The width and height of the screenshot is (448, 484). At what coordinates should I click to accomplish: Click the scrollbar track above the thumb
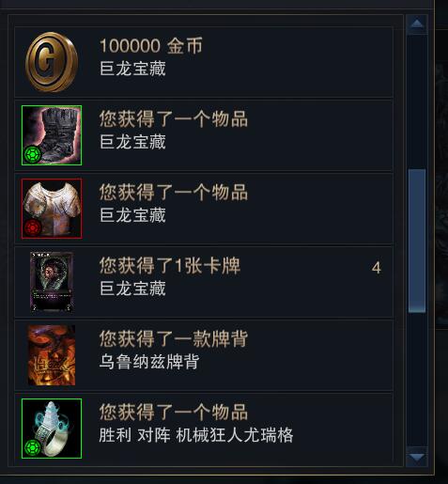[x=417, y=101]
